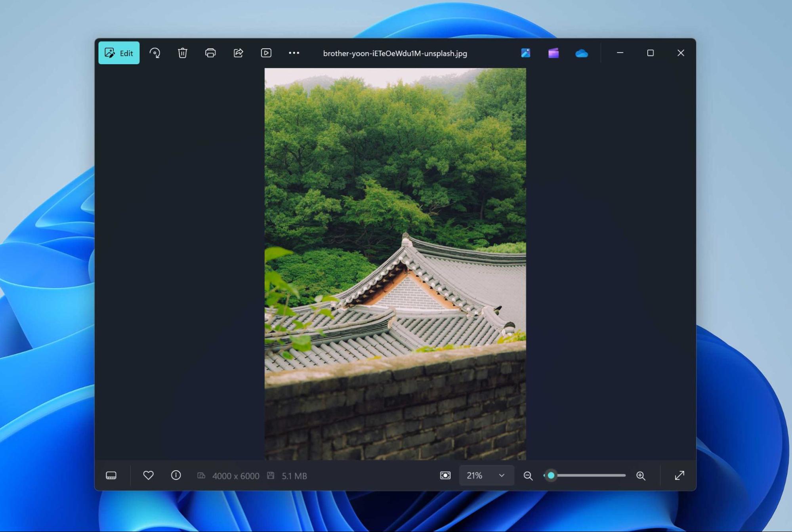This screenshot has height=532, width=792.
Task: Zoom out using the magnifier icon
Action: (x=528, y=475)
